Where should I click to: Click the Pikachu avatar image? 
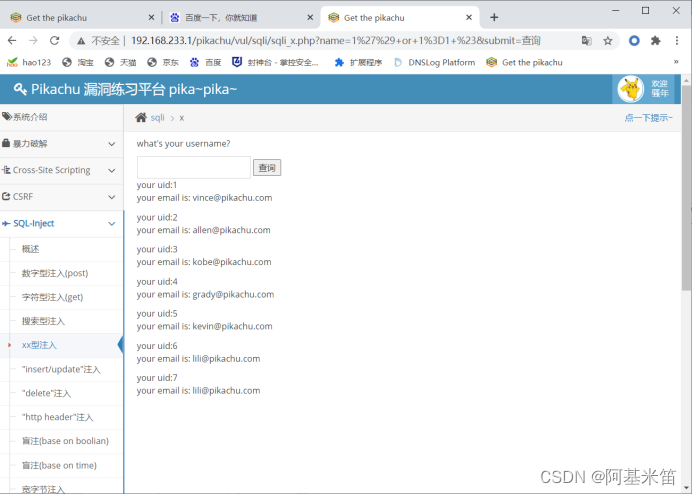point(631,89)
